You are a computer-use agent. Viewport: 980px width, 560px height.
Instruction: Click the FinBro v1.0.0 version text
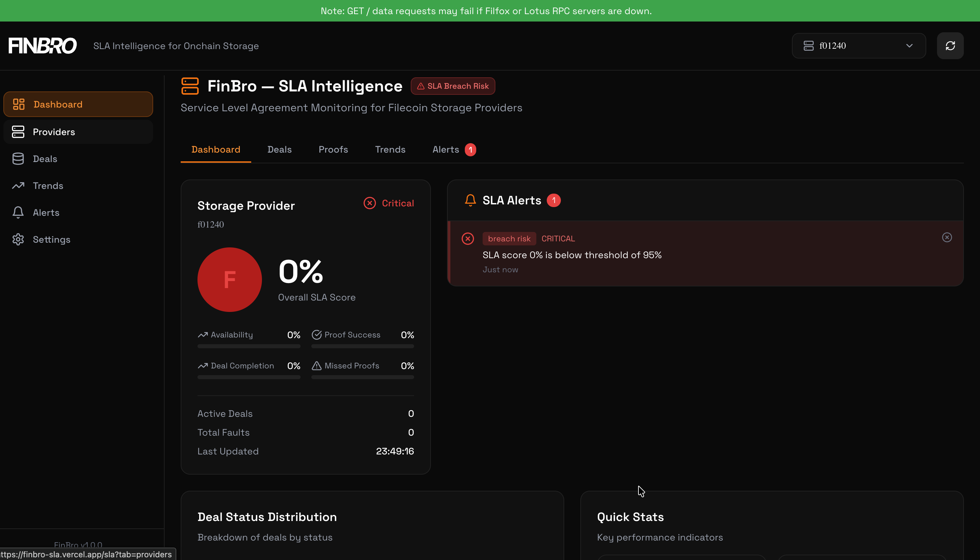78,545
